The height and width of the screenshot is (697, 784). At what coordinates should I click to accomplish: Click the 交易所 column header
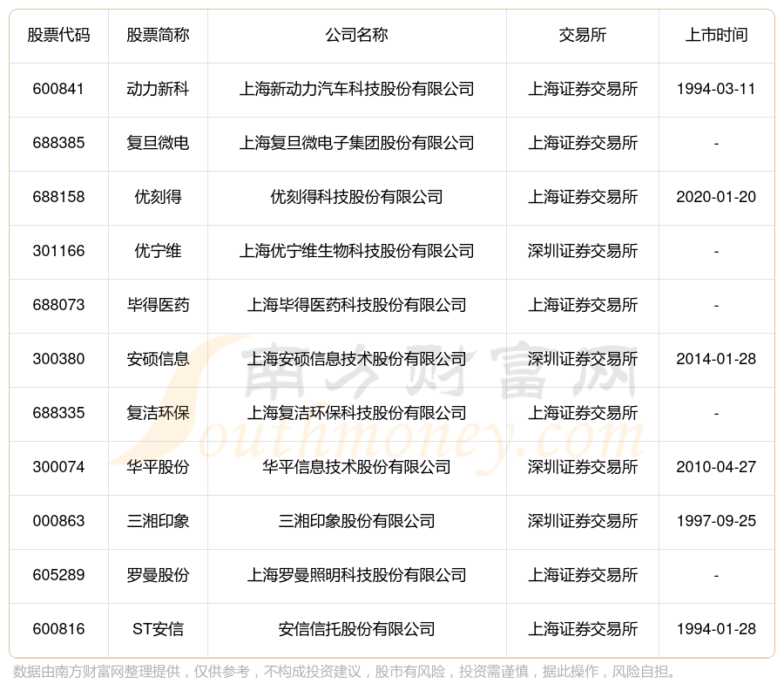point(583,35)
